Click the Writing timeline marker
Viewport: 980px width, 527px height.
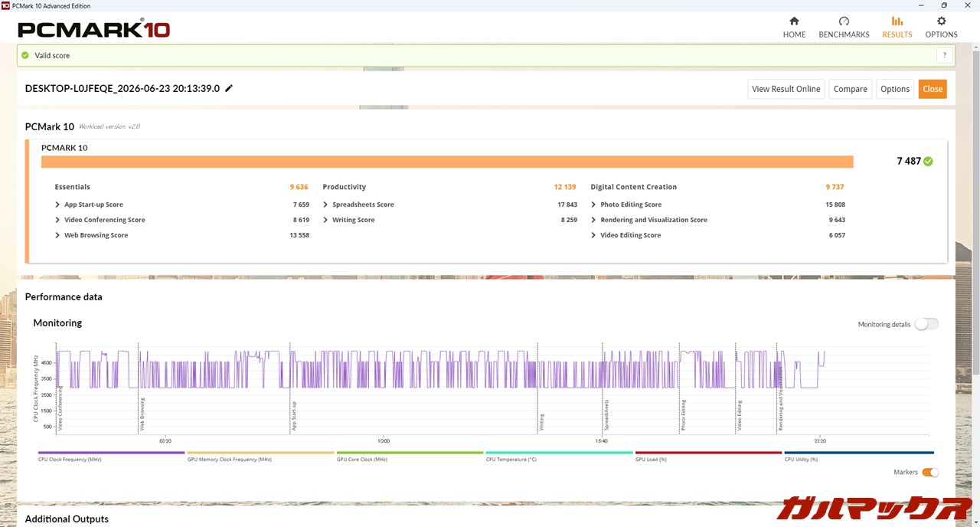(x=541, y=422)
